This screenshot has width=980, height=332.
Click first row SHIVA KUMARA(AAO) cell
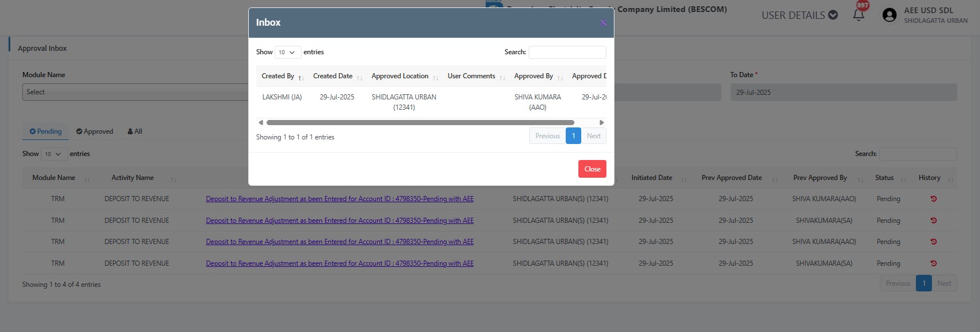tap(824, 199)
